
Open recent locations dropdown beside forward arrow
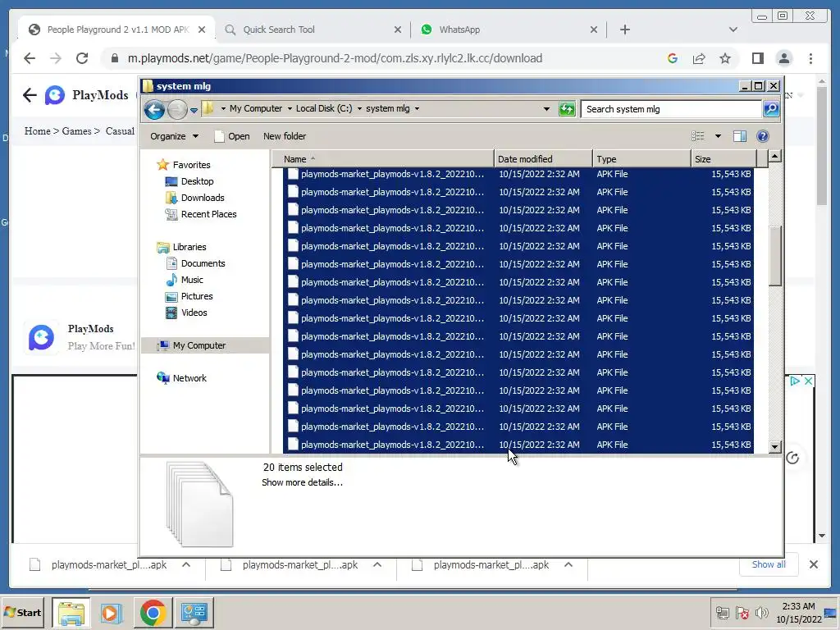coord(194,110)
